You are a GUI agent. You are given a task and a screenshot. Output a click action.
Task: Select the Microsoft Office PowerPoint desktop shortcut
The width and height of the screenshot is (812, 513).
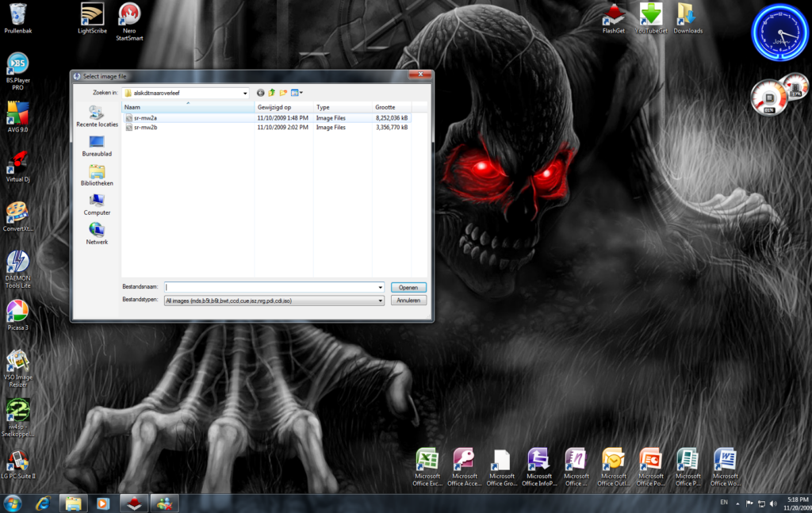click(x=651, y=468)
